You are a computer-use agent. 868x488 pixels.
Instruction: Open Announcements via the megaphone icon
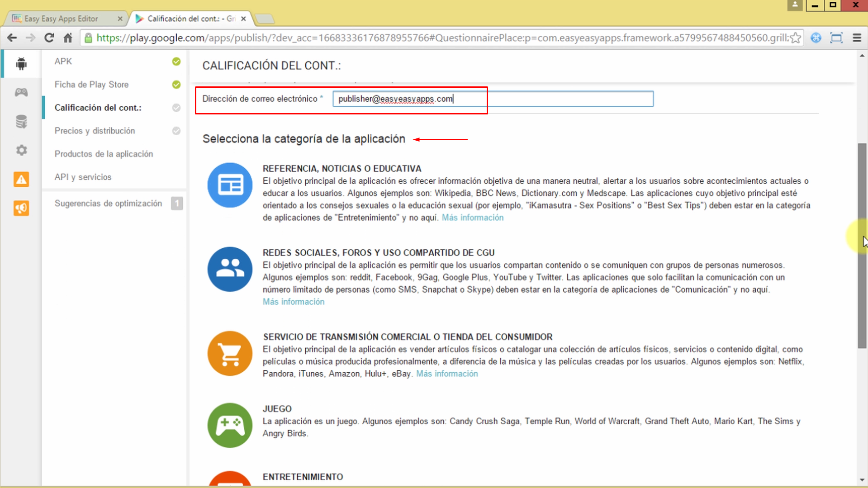(x=21, y=208)
